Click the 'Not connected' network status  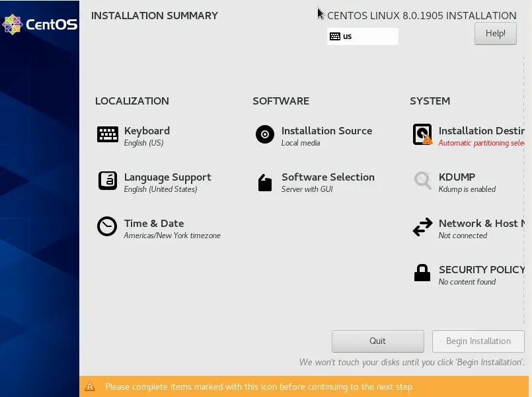pyautogui.click(x=463, y=236)
